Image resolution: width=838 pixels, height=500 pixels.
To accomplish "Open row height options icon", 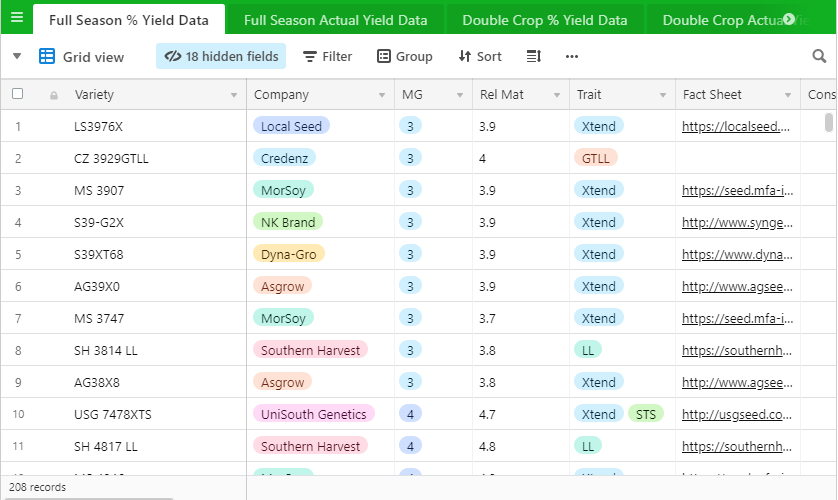I will (534, 56).
